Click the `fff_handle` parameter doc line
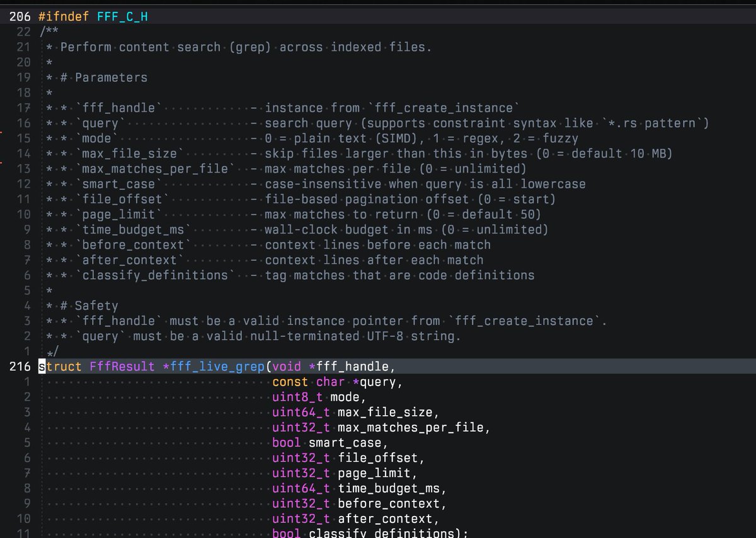The width and height of the screenshot is (756, 538). (283, 108)
